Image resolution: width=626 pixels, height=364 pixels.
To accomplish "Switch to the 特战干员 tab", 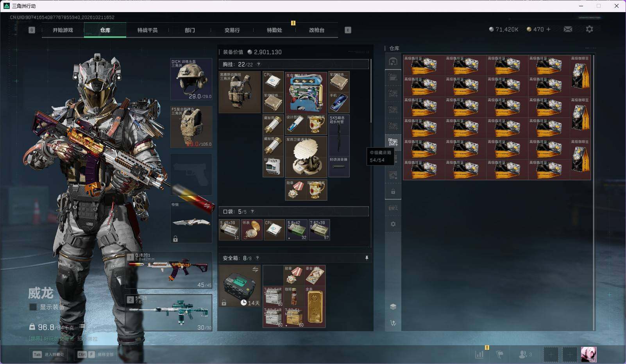I will 147,30.
